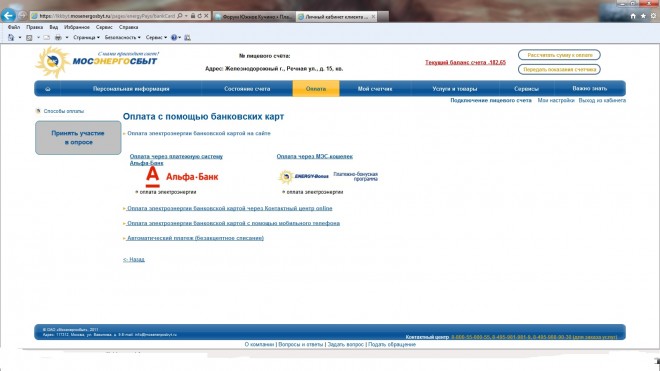Select the Мой счетчик tab
660x371 pixels.
click(x=375, y=89)
